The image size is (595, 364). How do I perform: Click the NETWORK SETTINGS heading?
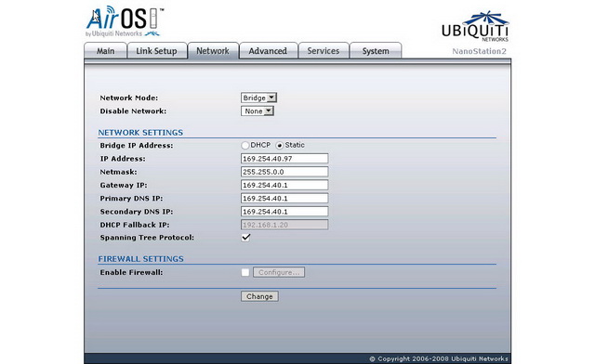click(x=140, y=133)
